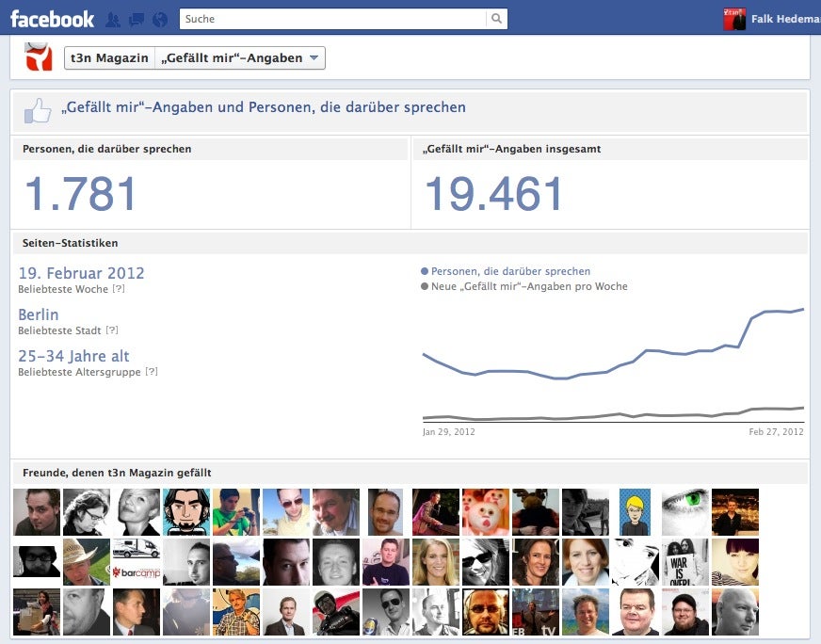Click gray legend dot Neue Gefällt mir-Angaben
This screenshot has height=644, width=821.
pyautogui.click(x=425, y=286)
